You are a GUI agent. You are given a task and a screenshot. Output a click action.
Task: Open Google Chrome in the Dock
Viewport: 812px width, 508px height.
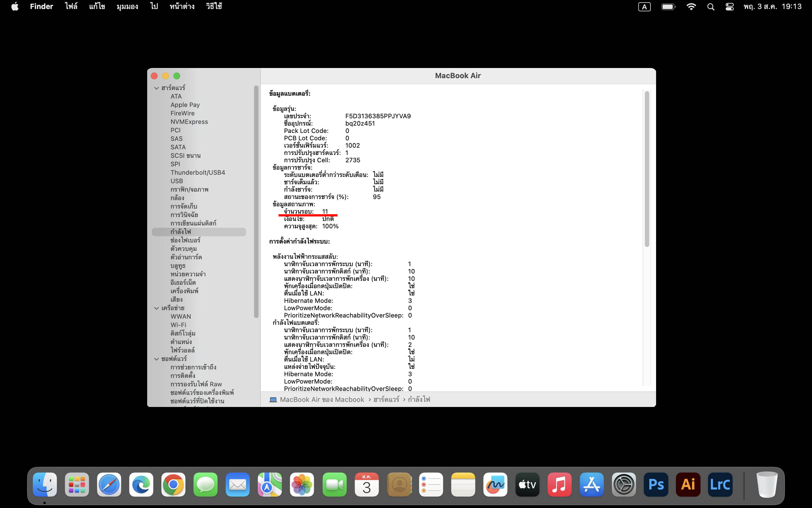coord(173,484)
